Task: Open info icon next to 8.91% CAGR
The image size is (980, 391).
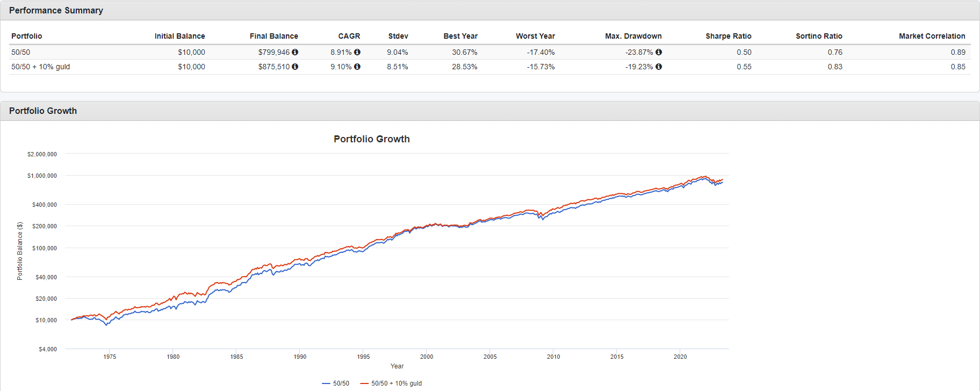Action: point(357,52)
